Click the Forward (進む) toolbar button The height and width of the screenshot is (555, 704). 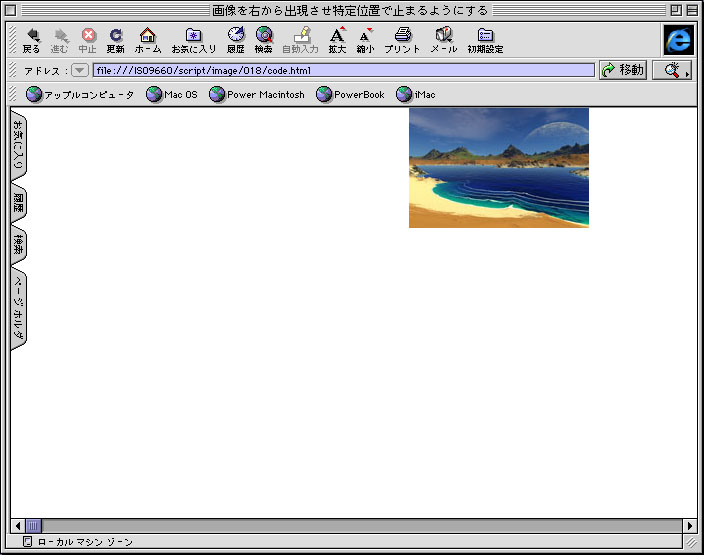coord(59,40)
